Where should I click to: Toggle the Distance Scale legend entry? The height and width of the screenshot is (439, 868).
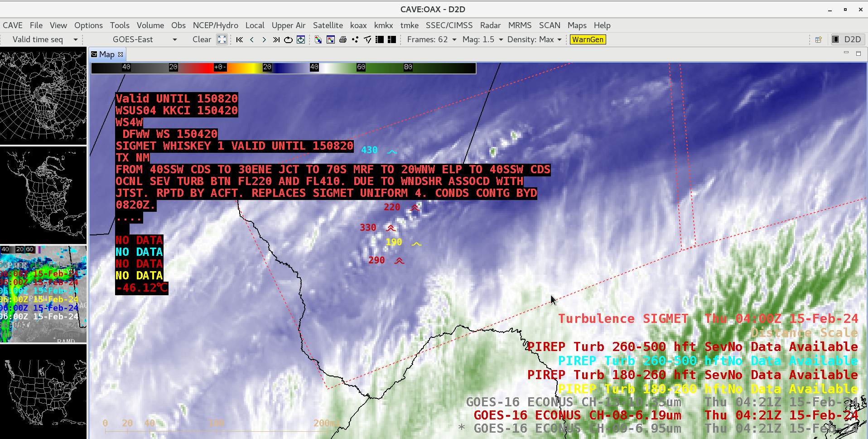pos(804,333)
